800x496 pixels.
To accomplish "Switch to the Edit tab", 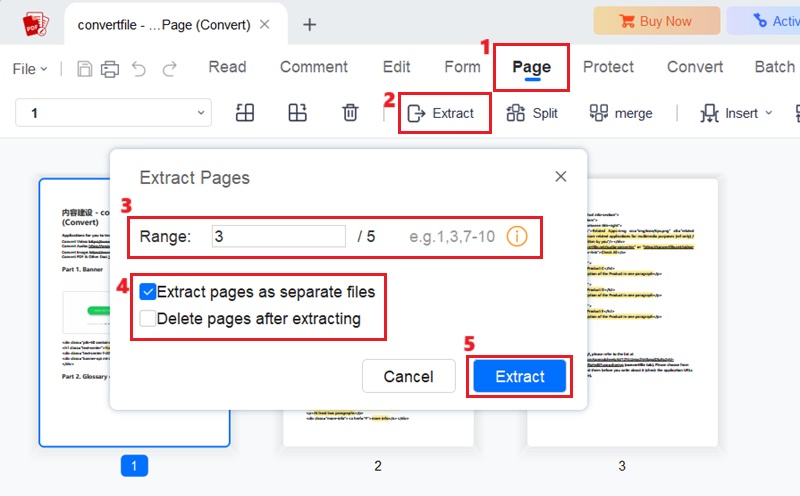I will click(396, 67).
